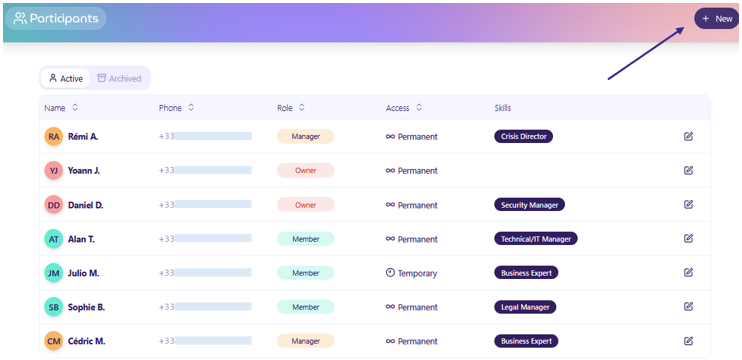Click Alan T.'s Member role badge
742x360 pixels.
click(306, 239)
